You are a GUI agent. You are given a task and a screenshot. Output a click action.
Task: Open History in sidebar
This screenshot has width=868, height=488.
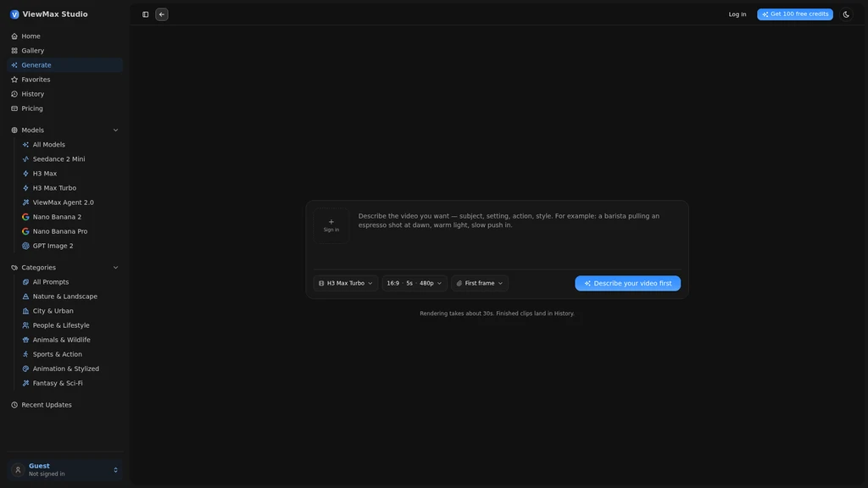(x=64, y=94)
